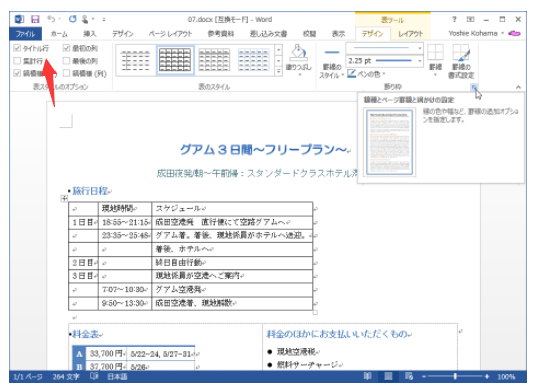The height and width of the screenshot is (387, 533).
Task: Open the undo history dropdown arrow
Action: [x=59, y=19]
